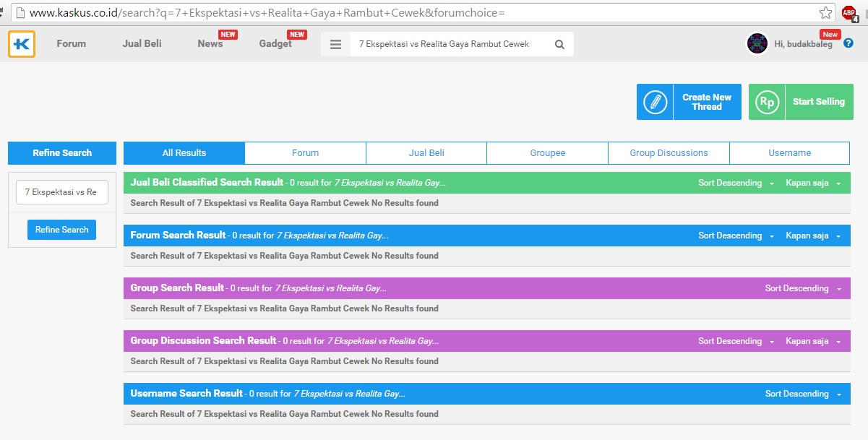Open the Adblock Plus extension icon

849,12
